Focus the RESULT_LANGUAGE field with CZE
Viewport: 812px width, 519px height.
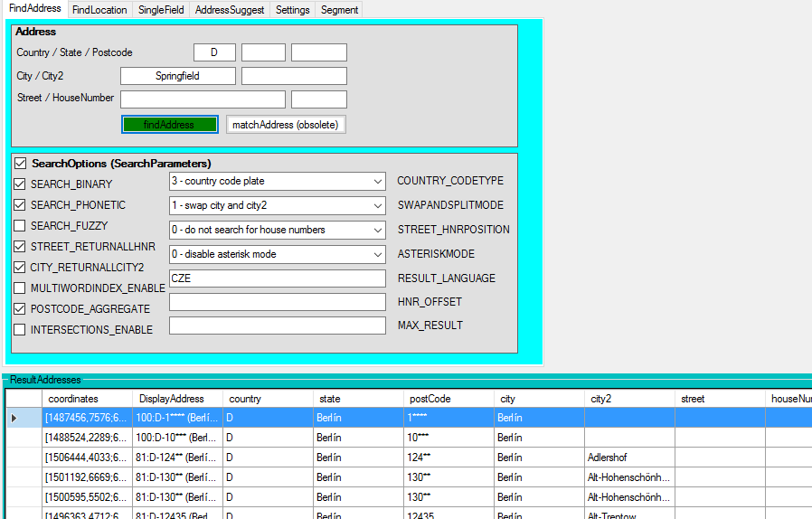click(x=277, y=278)
